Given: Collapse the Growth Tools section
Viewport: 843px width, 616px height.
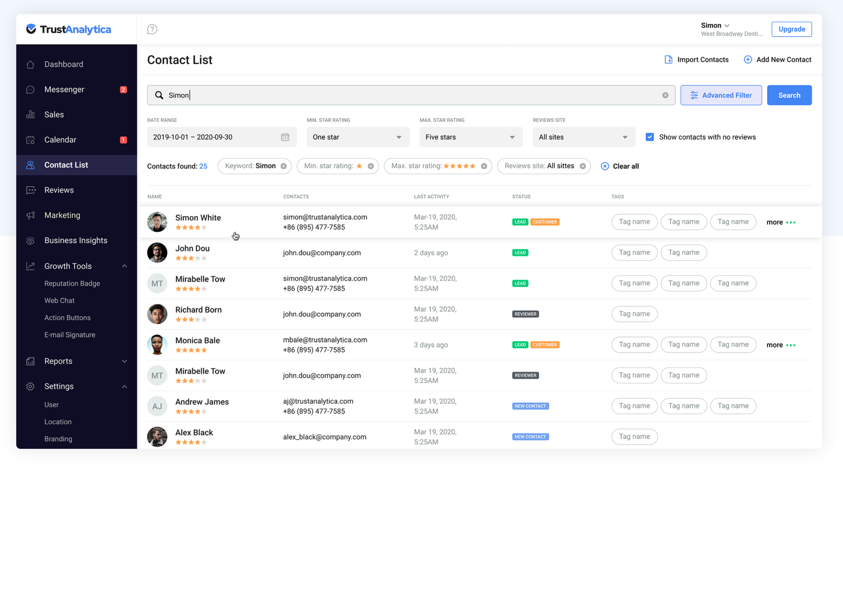Looking at the screenshot, I should tap(125, 265).
